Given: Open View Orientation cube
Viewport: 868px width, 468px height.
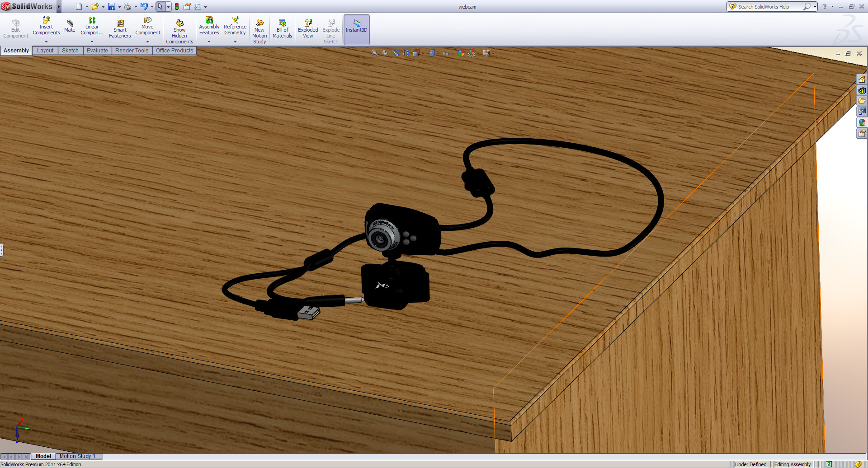Looking at the screenshot, I should coord(416,53).
